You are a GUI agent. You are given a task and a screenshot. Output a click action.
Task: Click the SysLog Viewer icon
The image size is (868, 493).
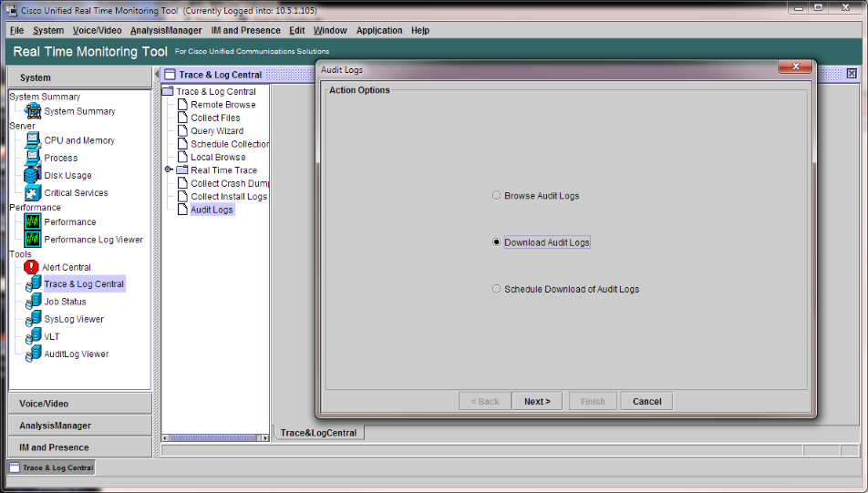tap(33, 319)
